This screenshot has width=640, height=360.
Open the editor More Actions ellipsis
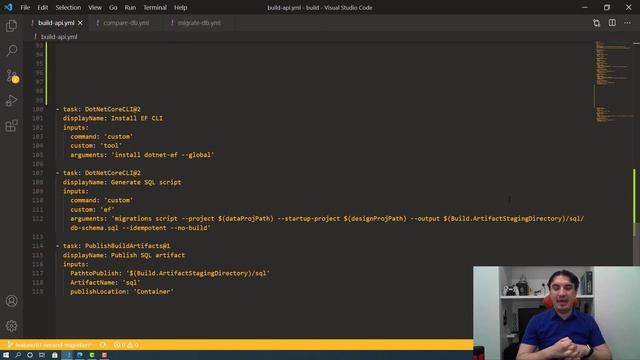pyautogui.click(x=627, y=23)
